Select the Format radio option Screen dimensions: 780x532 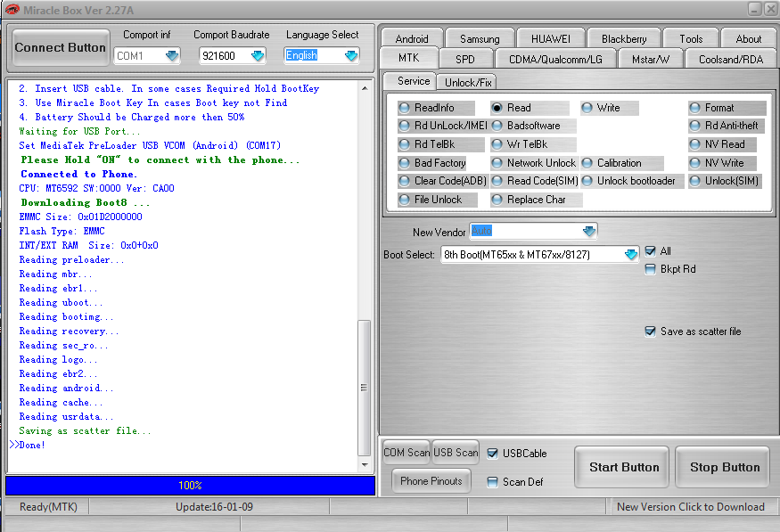coord(694,108)
